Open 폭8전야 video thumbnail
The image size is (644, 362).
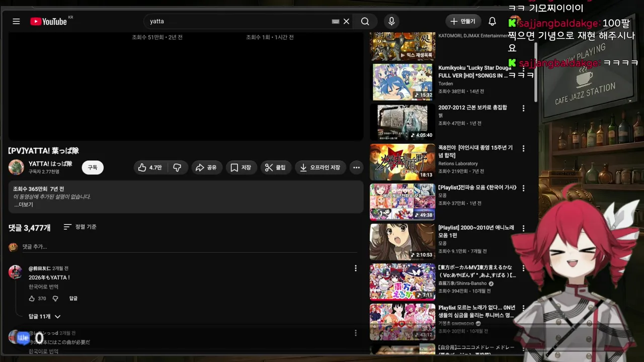(403, 162)
